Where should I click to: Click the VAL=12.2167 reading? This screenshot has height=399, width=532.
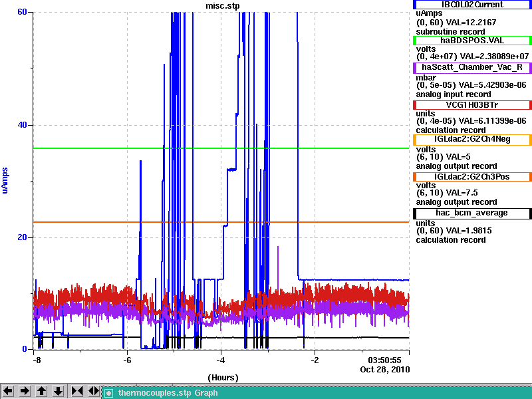(471, 23)
